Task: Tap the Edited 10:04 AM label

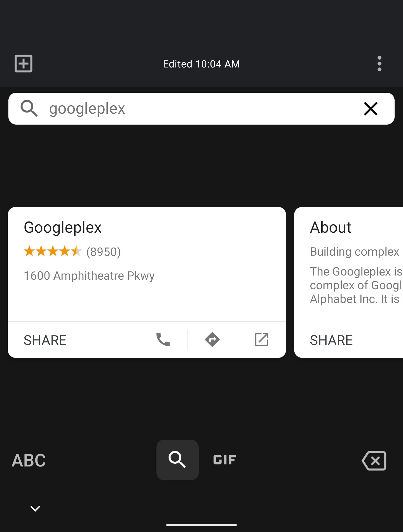Action: [x=201, y=64]
